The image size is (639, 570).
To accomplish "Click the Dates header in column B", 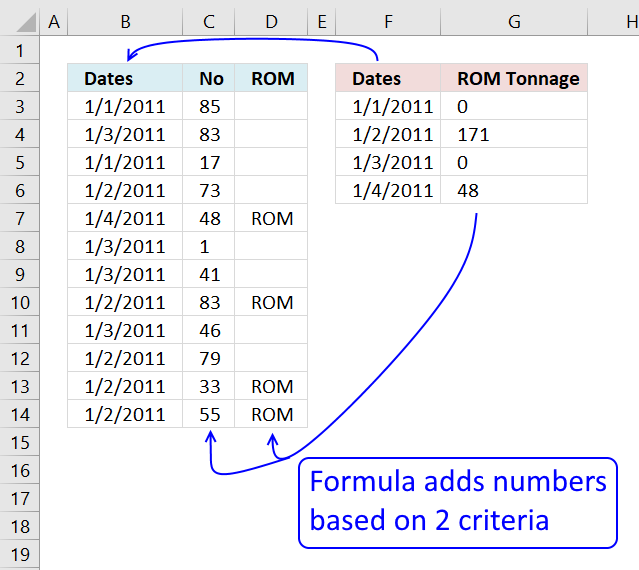I will pyautogui.click(x=125, y=78).
